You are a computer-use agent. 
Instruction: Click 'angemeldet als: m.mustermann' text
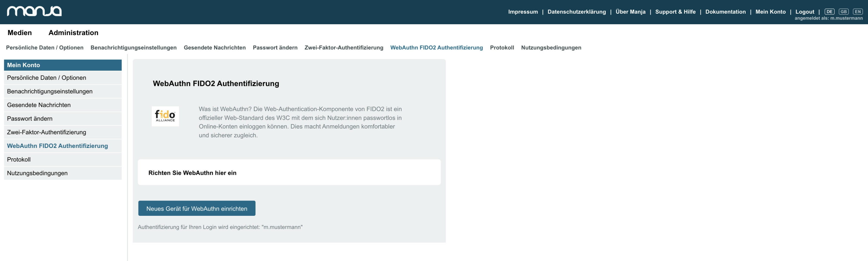[x=828, y=18]
